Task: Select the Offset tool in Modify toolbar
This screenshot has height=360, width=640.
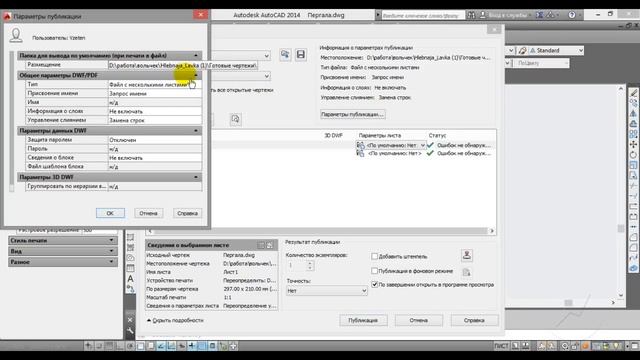Action: coord(633,124)
